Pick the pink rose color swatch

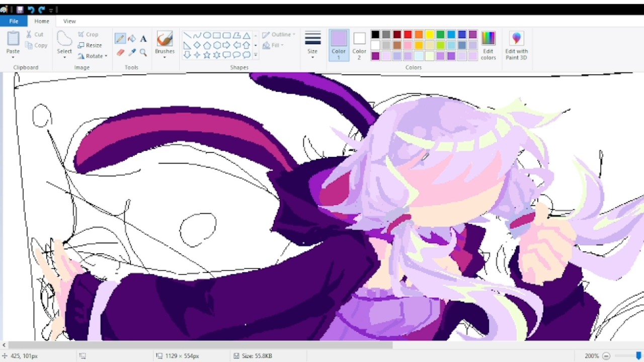tap(408, 45)
